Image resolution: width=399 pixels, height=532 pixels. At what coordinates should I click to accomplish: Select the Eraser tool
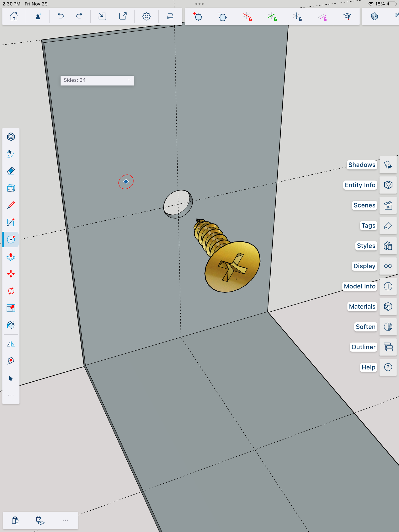pyautogui.click(x=11, y=171)
